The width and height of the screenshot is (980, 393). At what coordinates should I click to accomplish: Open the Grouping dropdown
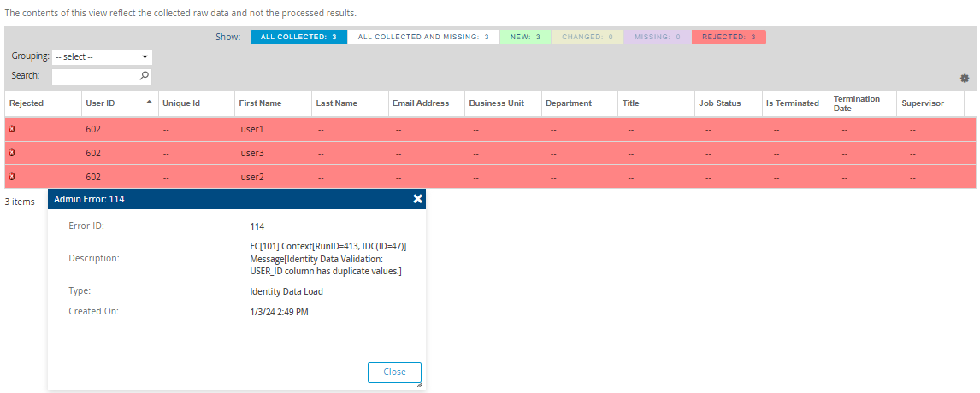[102, 56]
